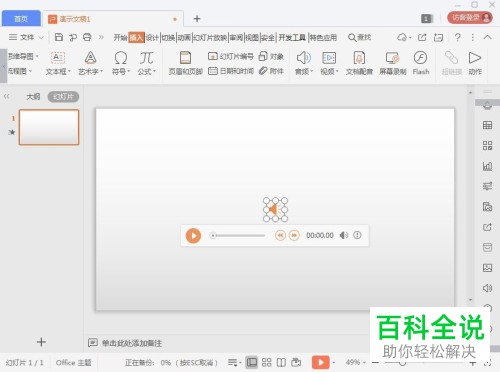Switch to Slide Sorter view in status bar
The height and width of the screenshot is (372, 500).
266,362
